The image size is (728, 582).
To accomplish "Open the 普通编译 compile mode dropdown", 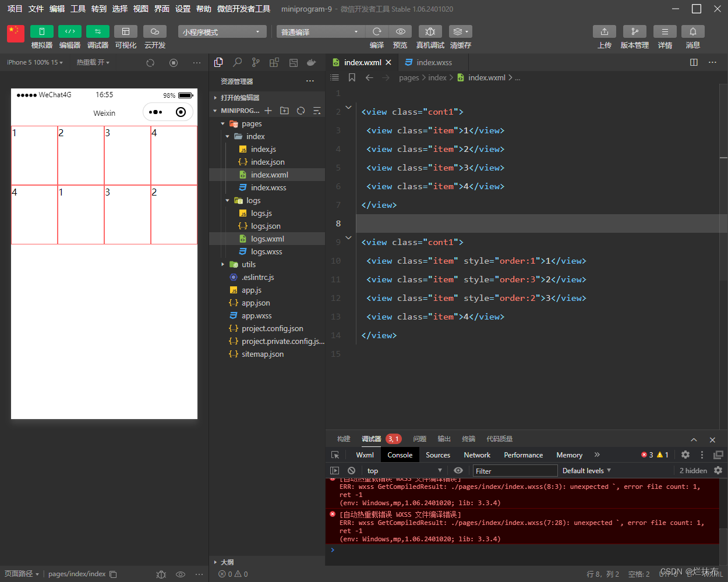I will tap(320, 32).
